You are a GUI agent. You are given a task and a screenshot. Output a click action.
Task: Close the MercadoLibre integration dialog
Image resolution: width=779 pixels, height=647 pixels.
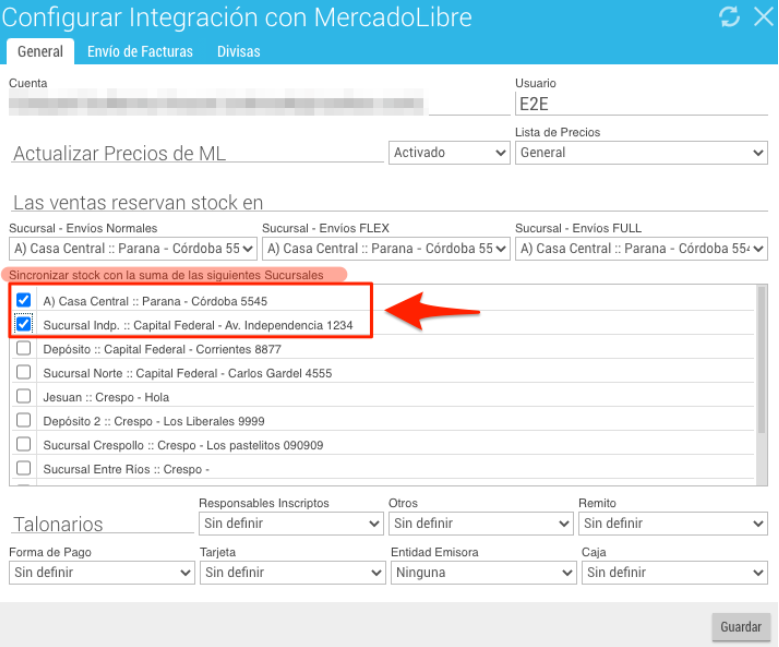pyautogui.click(x=764, y=16)
